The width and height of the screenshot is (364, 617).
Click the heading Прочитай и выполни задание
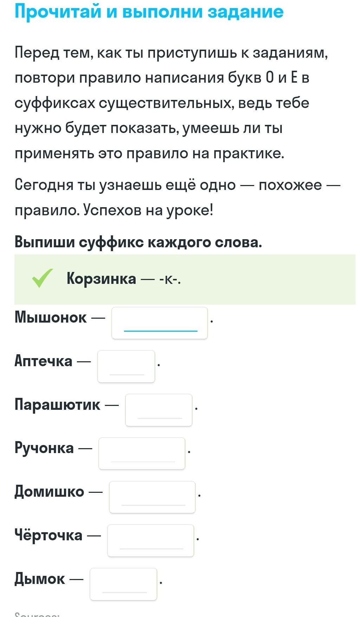[x=149, y=12]
